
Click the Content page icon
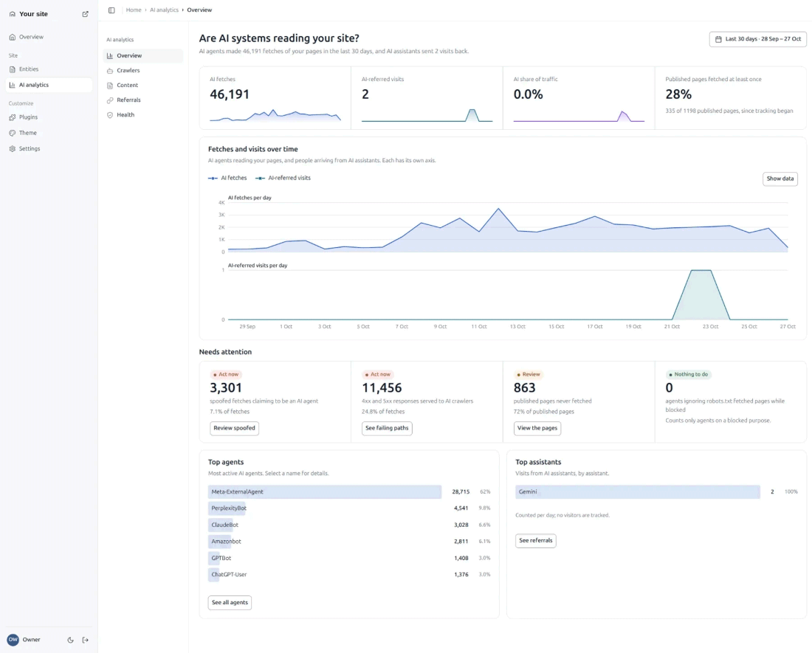coord(110,86)
